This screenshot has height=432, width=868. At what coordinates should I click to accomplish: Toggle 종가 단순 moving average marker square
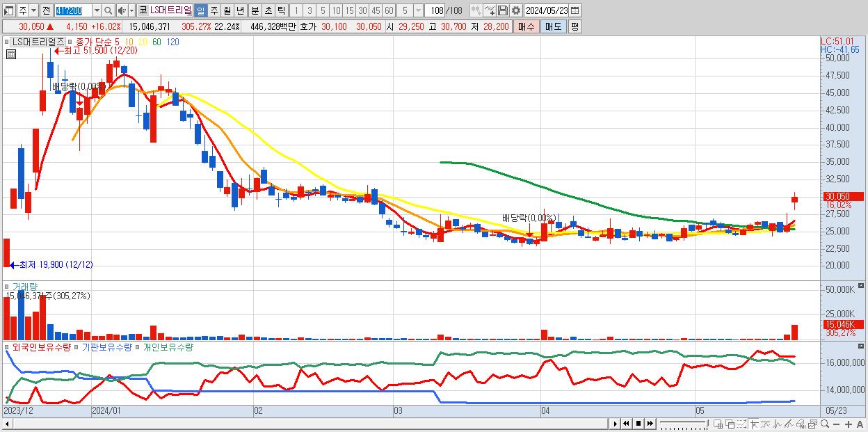70,42
